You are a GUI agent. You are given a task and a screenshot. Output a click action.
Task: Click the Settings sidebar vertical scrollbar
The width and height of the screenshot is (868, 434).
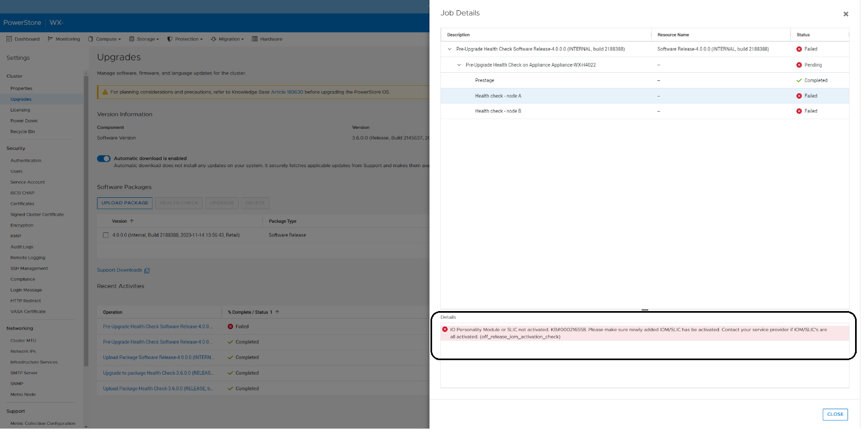coord(86,221)
